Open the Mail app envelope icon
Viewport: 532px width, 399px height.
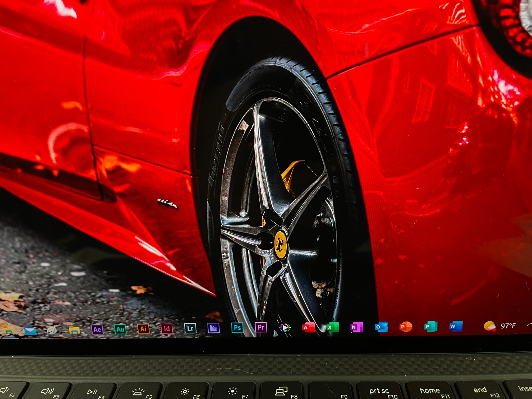30,331
